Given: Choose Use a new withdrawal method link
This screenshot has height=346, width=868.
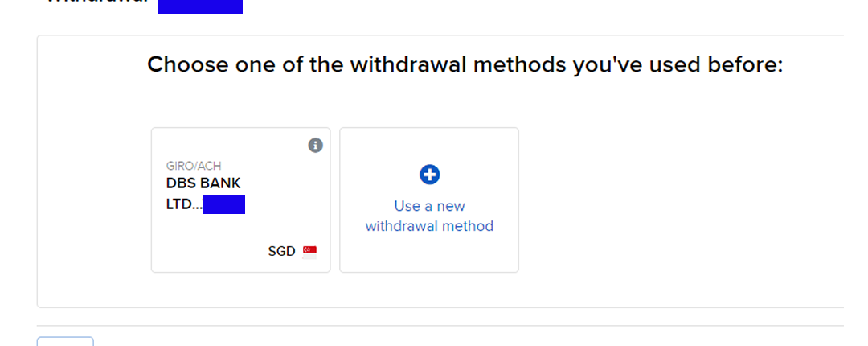Looking at the screenshot, I should (x=429, y=216).
